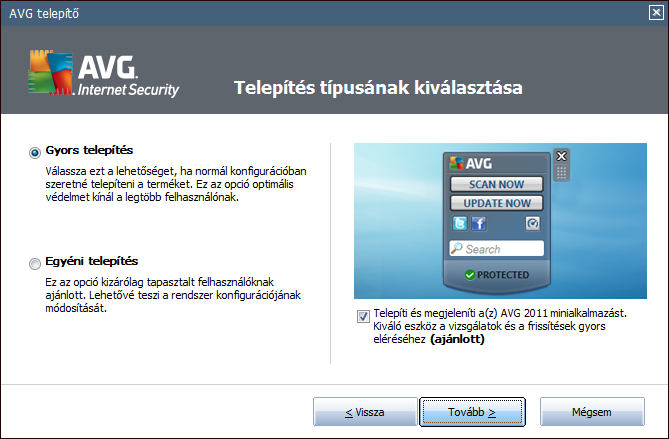Click the text 'Válassza ezt a lehetőséget'

tap(111, 171)
